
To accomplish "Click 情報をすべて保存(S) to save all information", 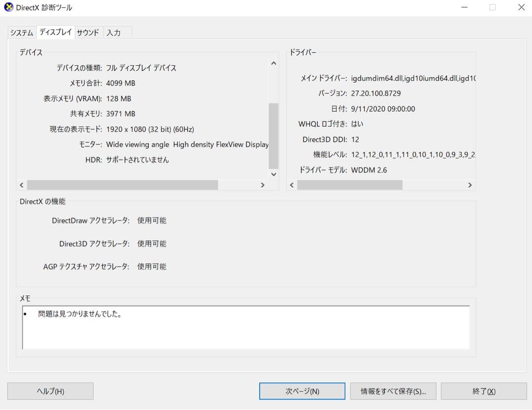I will pyautogui.click(x=393, y=391).
